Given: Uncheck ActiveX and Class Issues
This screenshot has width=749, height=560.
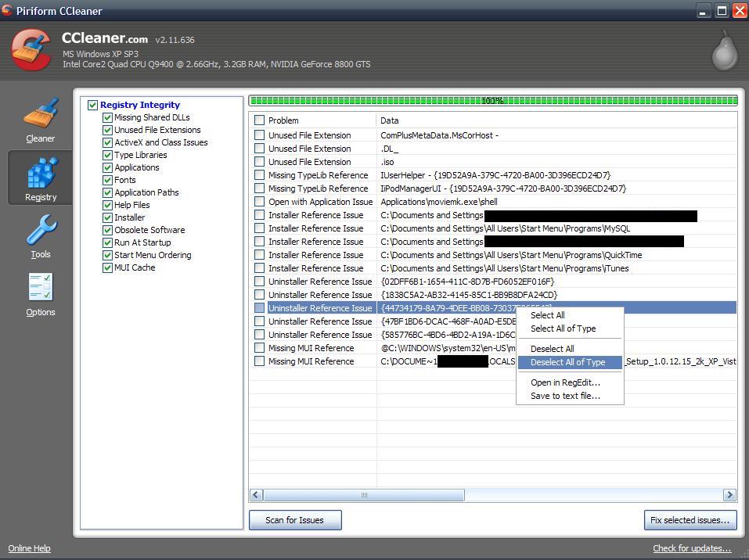Looking at the screenshot, I should pyautogui.click(x=107, y=142).
